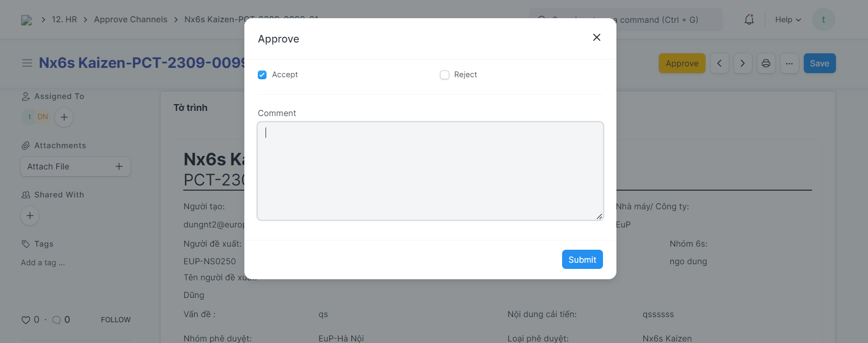Expand the Help dropdown menu
Screen dimensions: 868x343
(x=788, y=20)
